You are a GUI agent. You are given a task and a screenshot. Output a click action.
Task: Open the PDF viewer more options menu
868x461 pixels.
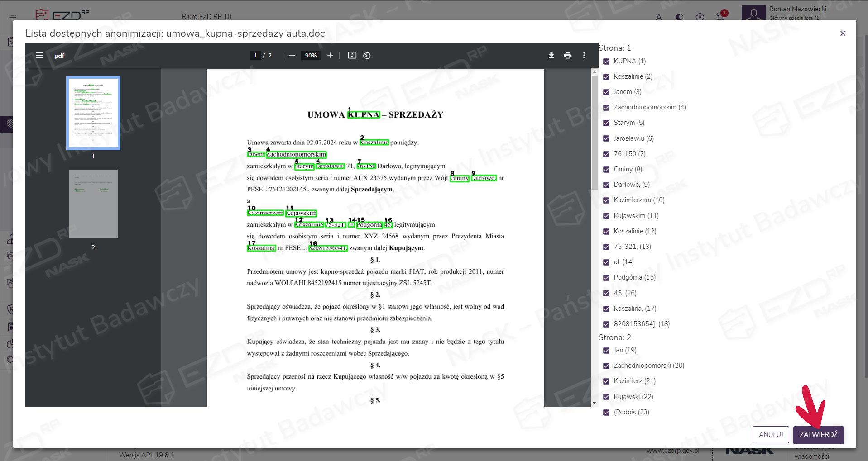click(584, 55)
